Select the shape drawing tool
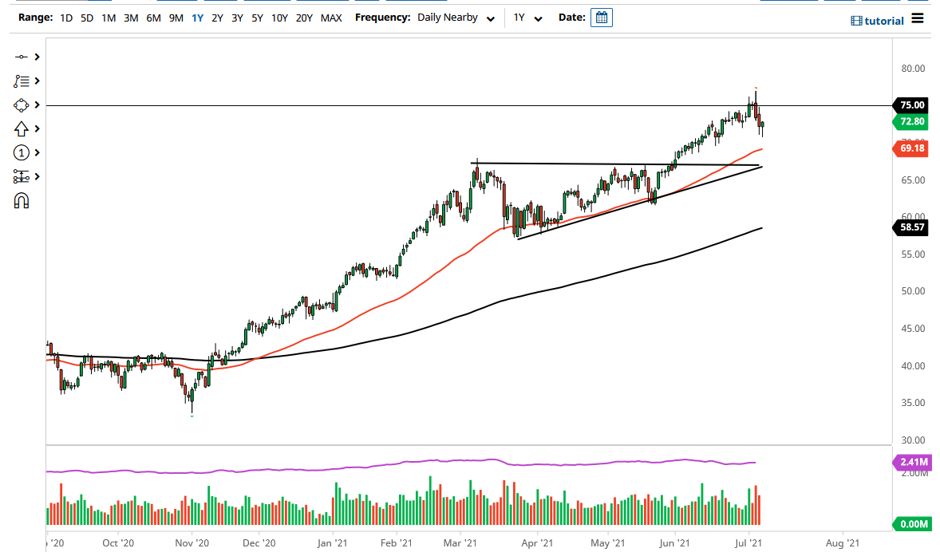 19,105
